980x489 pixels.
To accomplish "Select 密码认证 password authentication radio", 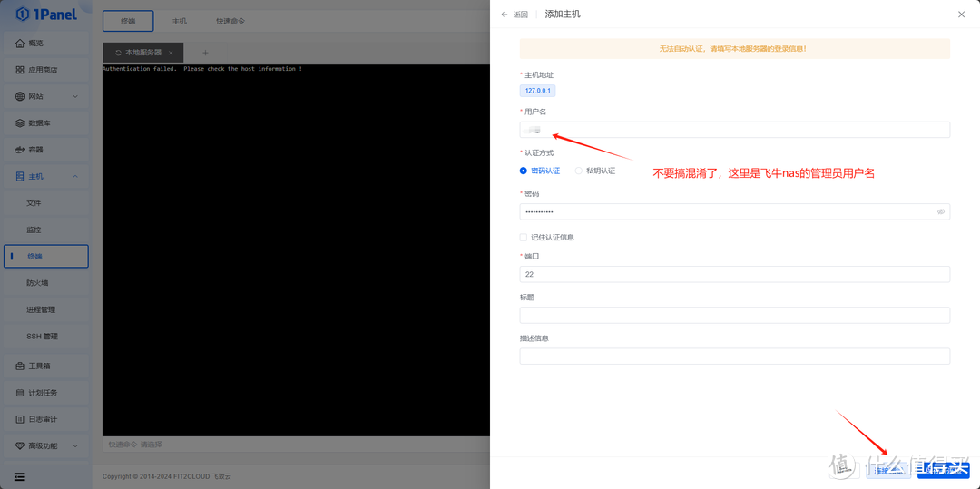I will [x=524, y=171].
